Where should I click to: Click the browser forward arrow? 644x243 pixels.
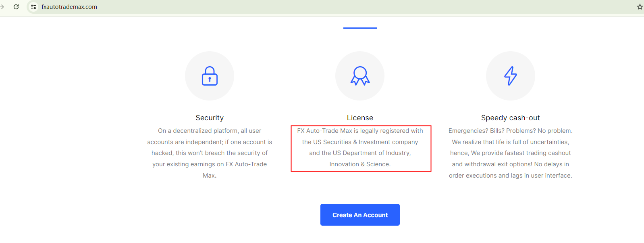(2, 7)
